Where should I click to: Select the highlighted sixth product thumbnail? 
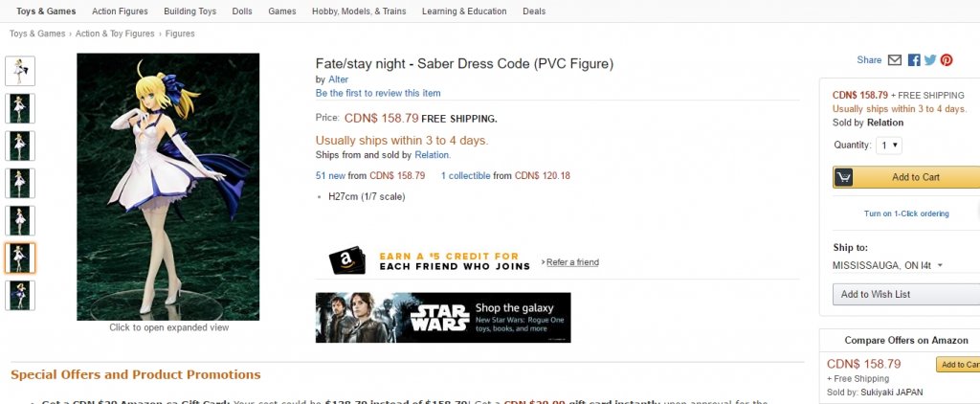pos(20,258)
